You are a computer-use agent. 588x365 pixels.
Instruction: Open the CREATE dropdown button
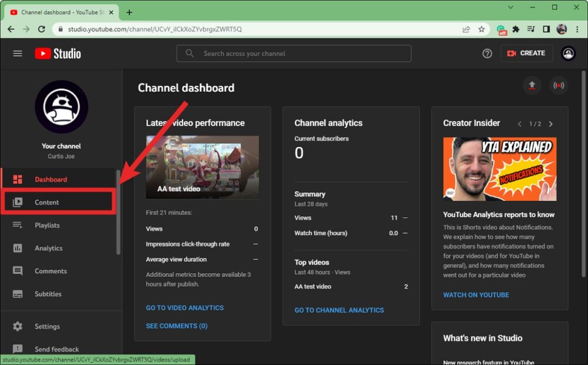(526, 53)
